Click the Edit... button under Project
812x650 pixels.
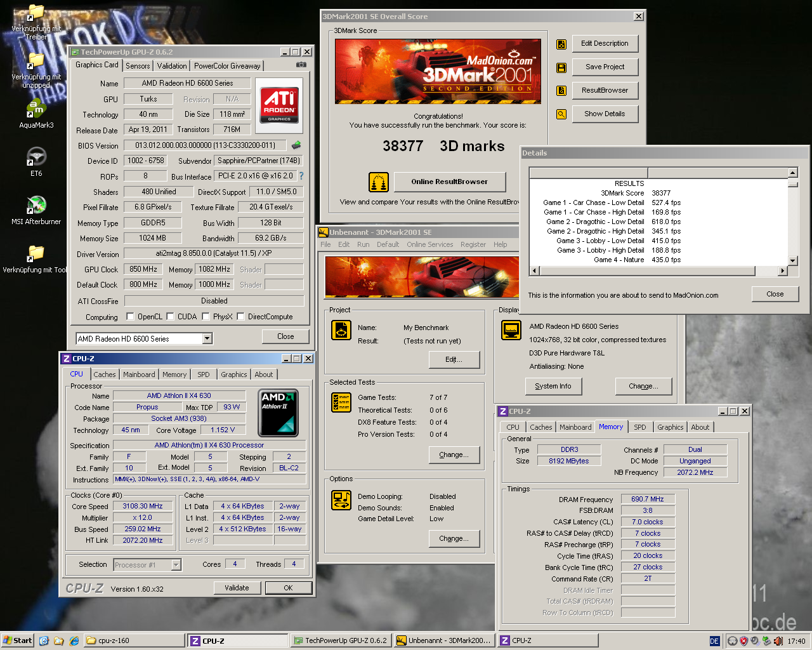pos(454,359)
